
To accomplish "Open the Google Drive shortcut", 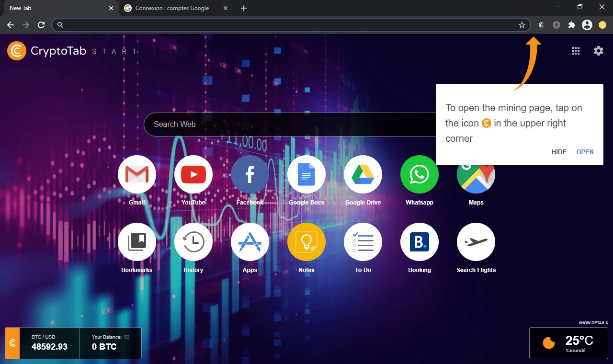I will (x=363, y=174).
